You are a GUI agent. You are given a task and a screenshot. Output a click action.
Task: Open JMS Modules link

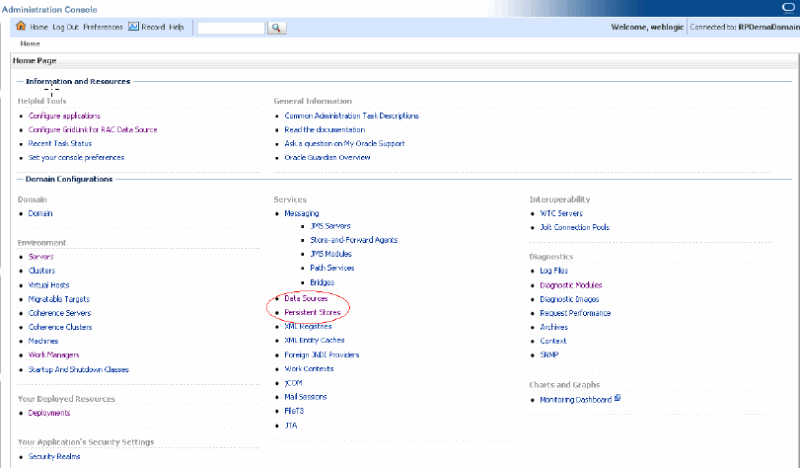pyautogui.click(x=331, y=254)
